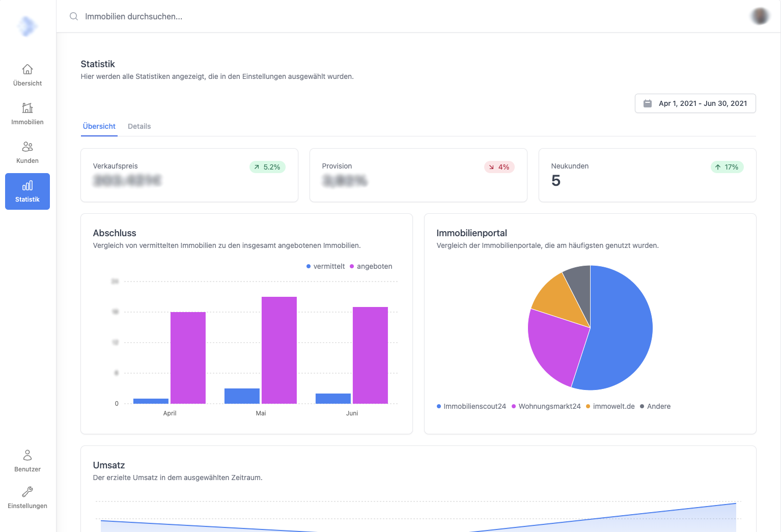The height and width of the screenshot is (532, 781).
Task: Open the Apr 1 - Jun 30 date range picker
Action: pos(695,103)
